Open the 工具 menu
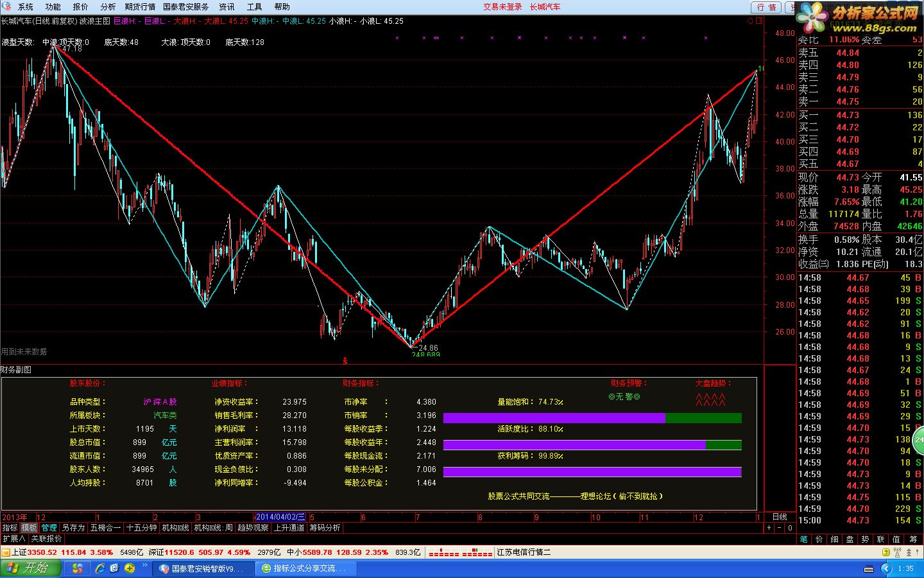The width and height of the screenshot is (924, 578). (x=254, y=7)
